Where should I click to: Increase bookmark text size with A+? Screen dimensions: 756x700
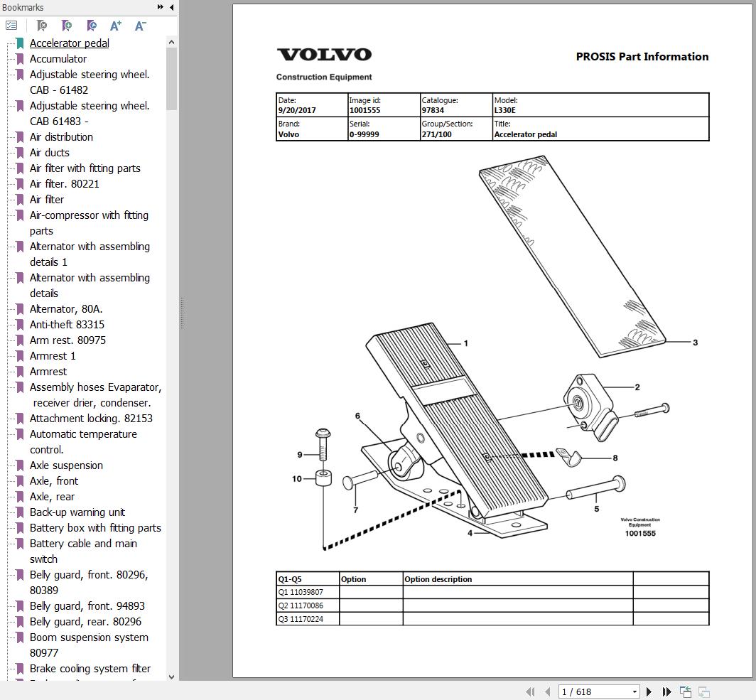(x=116, y=26)
